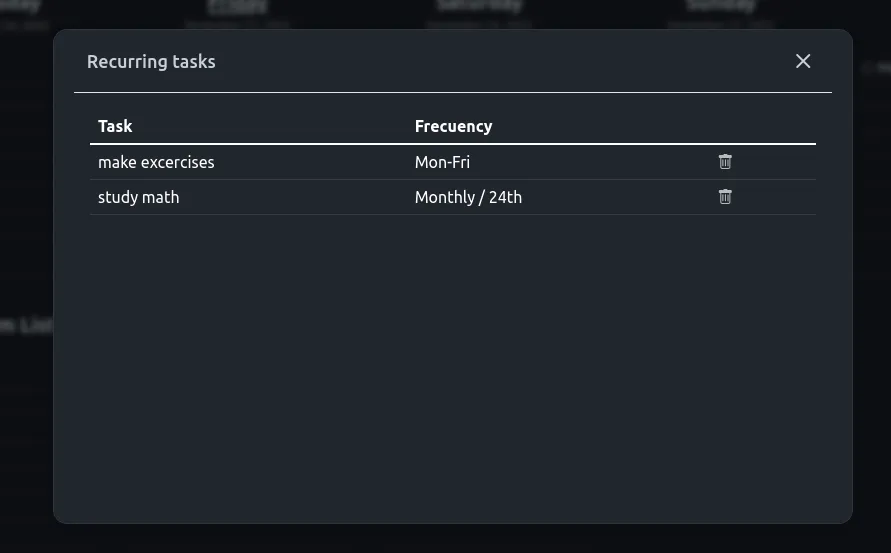Click the Task column header
Image resolution: width=891 pixels, height=553 pixels.
click(115, 126)
